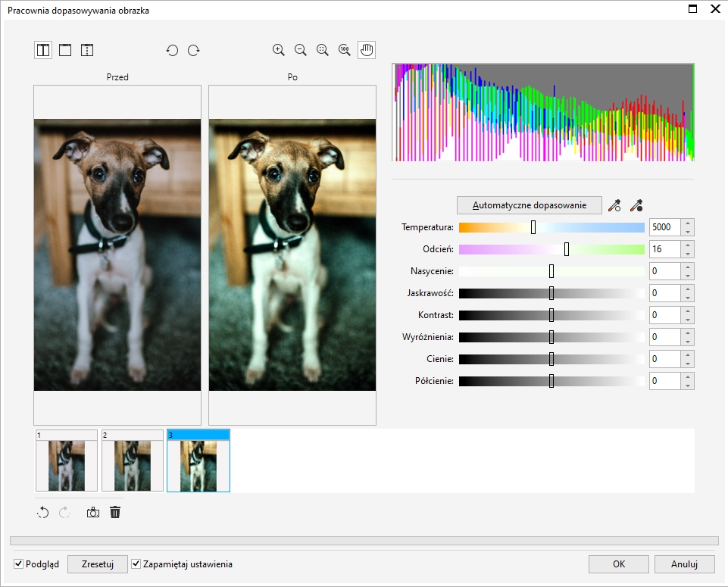The height and width of the screenshot is (587, 728).
Task: Click the zoom in magnifier
Action: point(279,50)
